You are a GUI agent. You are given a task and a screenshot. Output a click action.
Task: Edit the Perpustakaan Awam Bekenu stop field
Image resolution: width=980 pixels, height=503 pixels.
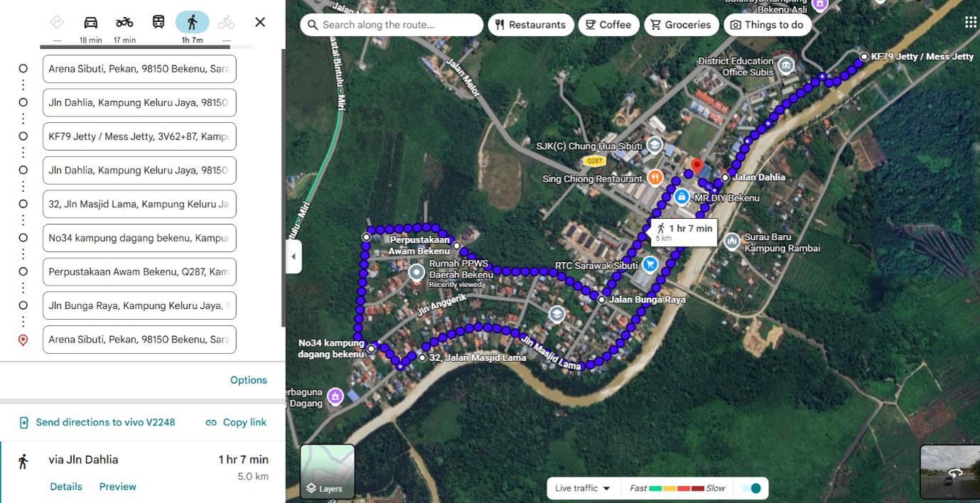tap(139, 271)
